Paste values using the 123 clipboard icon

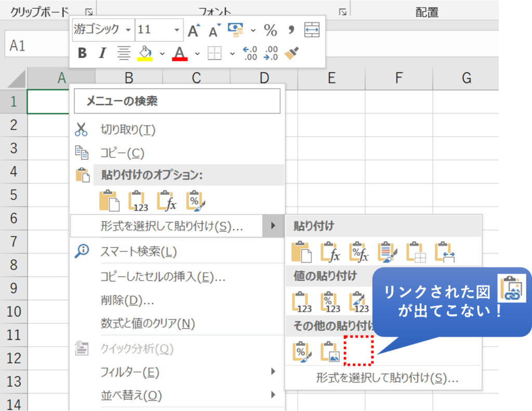pos(136,201)
